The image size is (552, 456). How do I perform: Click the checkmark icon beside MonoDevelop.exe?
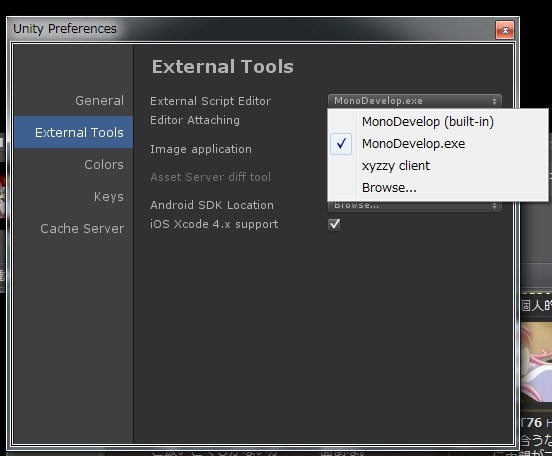pos(341,144)
